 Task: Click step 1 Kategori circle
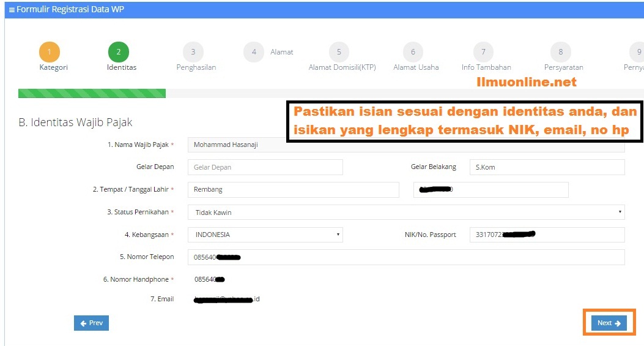pyautogui.click(x=50, y=52)
